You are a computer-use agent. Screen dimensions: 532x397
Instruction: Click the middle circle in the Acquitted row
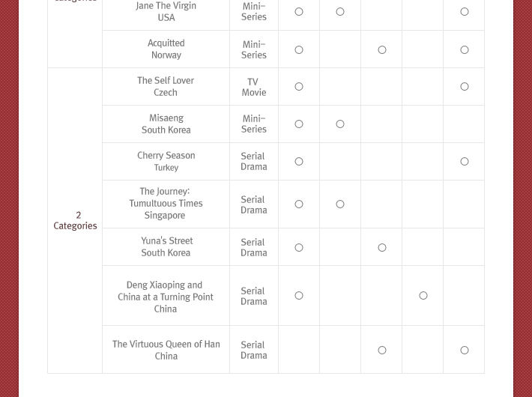click(x=382, y=50)
